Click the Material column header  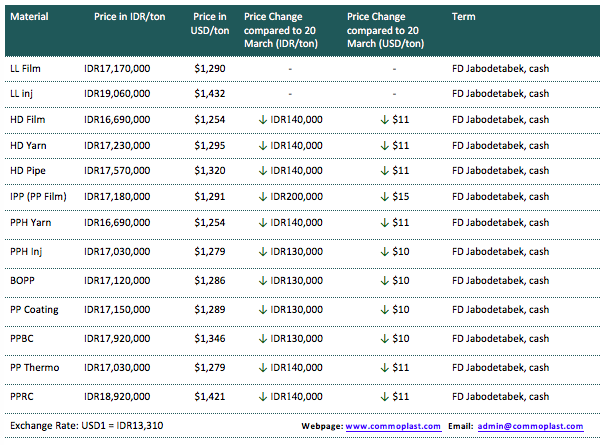(x=28, y=18)
